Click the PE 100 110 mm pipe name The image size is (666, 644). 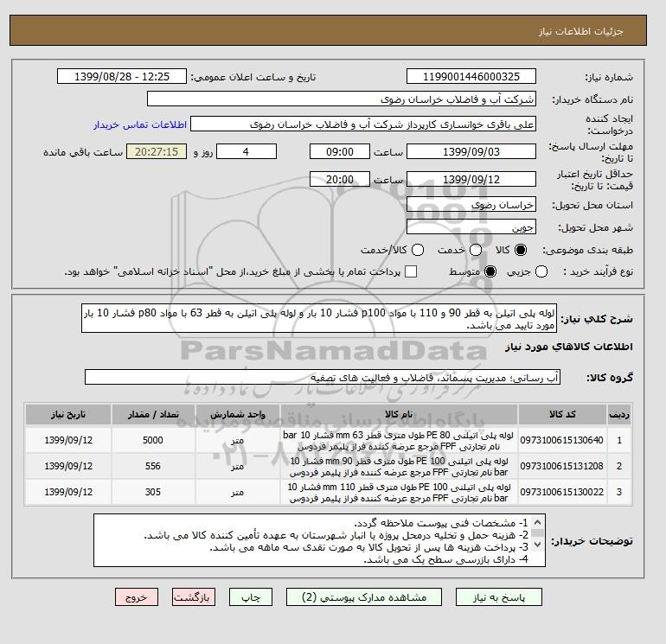(x=399, y=493)
